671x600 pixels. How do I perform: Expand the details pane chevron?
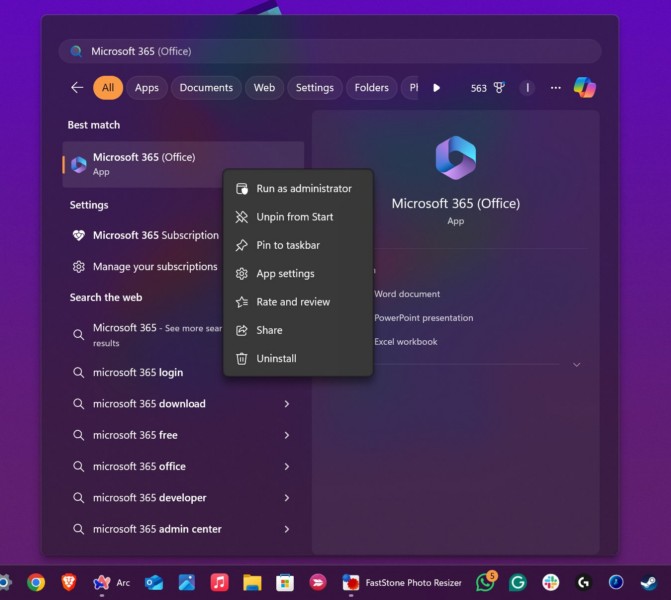pos(576,365)
